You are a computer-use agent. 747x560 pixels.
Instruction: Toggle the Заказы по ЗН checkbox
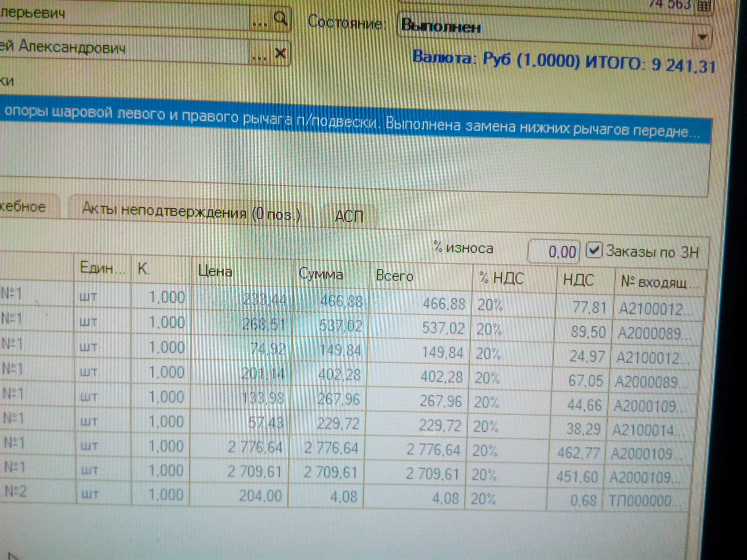[x=594, y=250]
